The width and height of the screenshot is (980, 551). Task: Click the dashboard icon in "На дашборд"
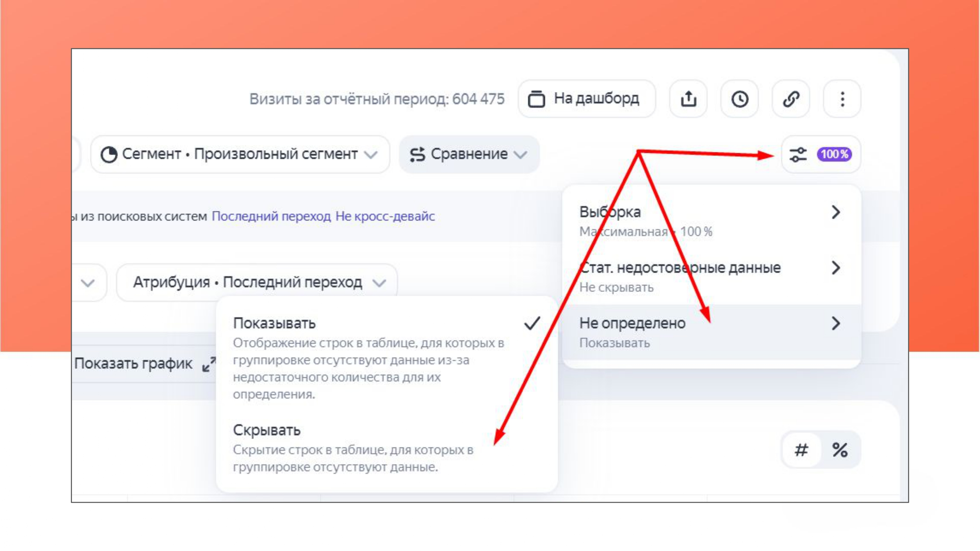pyautogui.click(x=536, y=99)
